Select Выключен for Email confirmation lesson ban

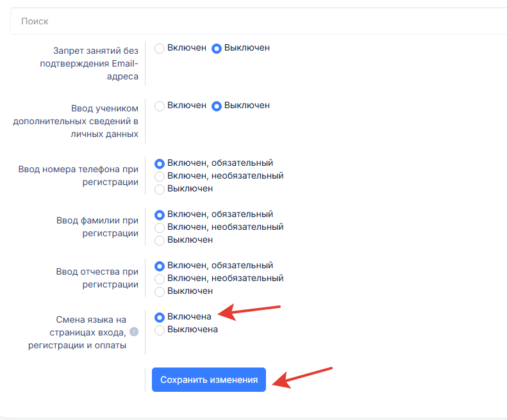click(x=217, y=48)
